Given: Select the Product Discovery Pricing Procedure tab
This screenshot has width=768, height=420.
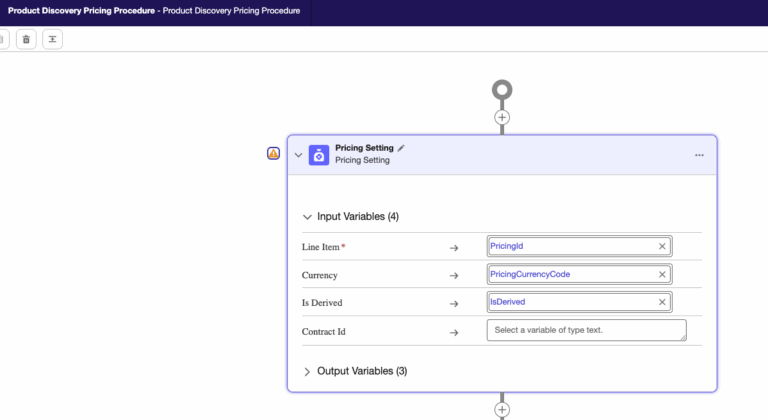Looking at the screenshot, I should pyautogui.click(x=155, y=12).
